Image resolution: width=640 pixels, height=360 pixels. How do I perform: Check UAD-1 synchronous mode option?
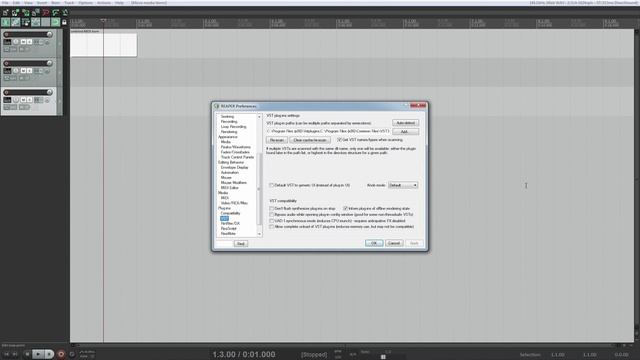(x=271, y=220)
